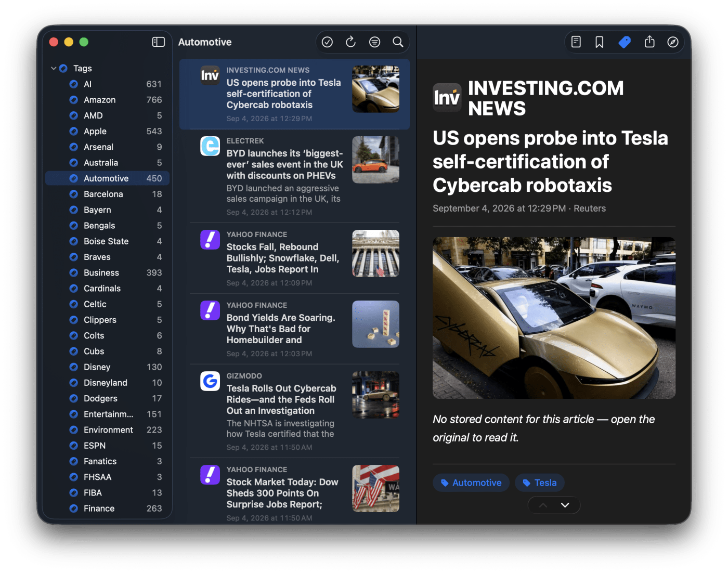Select the Braves tag
728x573 pixels.
coord(108,257)
